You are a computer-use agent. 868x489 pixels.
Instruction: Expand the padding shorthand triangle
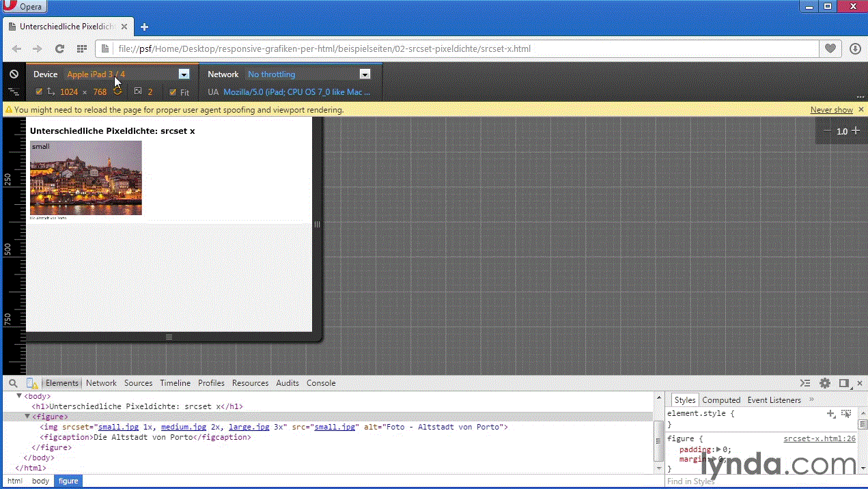[718, 449]
